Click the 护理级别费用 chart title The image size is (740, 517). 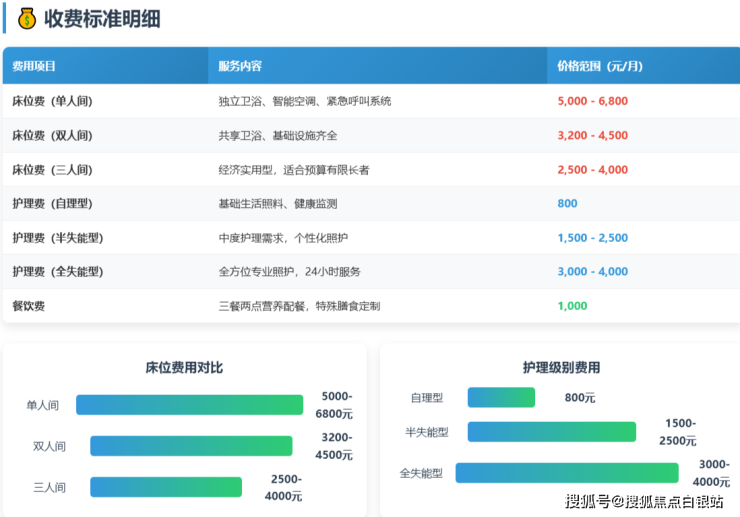[x=560, y=368]
